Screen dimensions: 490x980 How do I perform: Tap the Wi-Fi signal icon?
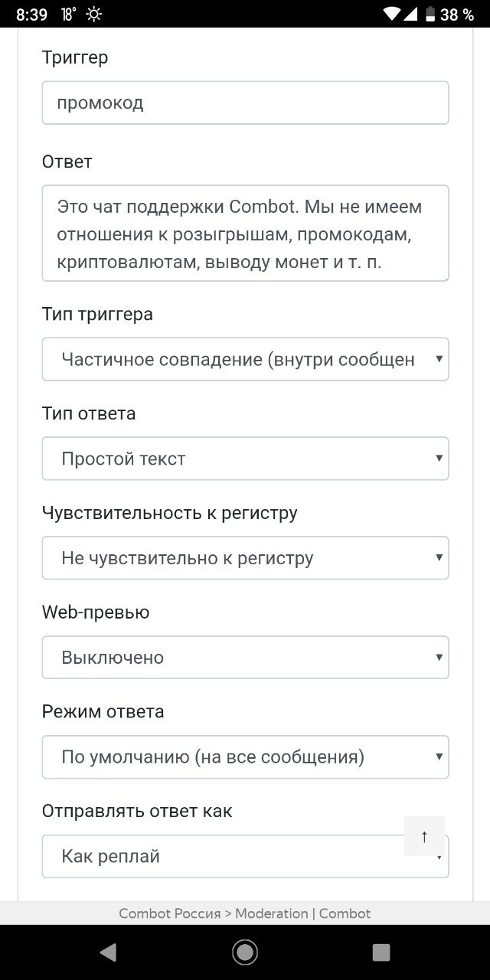393,14
